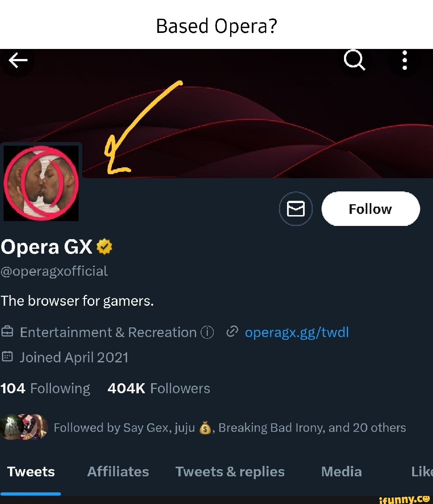Select the Media tab
This screenshot has width=433, height=504.
(341, 471)
